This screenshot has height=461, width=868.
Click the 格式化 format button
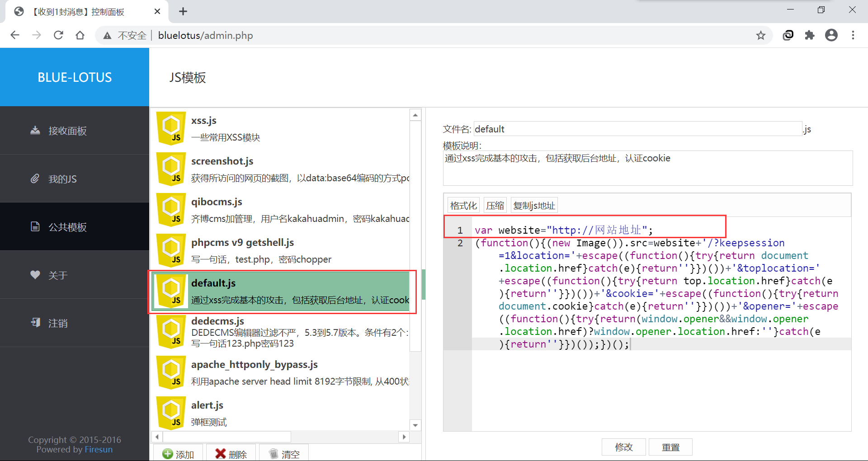pos(463,206)
